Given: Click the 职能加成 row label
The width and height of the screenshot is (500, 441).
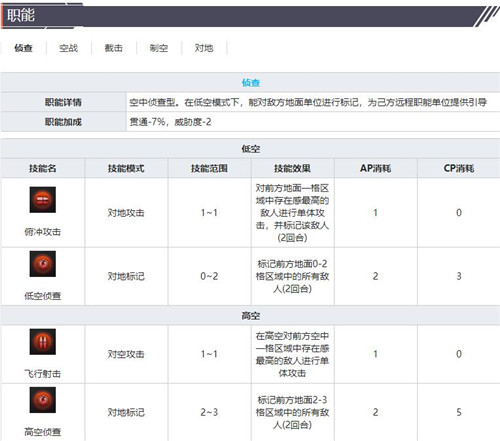Looking at the screenshot, I should (63, 122).
